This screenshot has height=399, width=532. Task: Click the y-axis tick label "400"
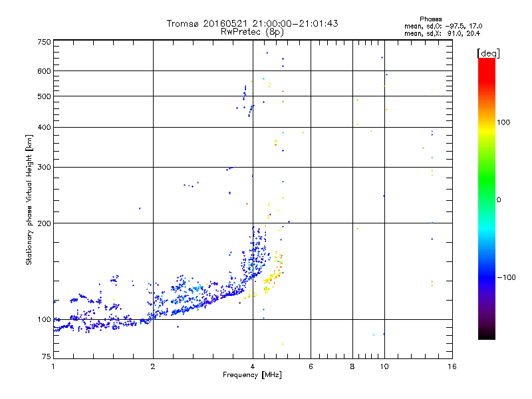tap(44, 128)
